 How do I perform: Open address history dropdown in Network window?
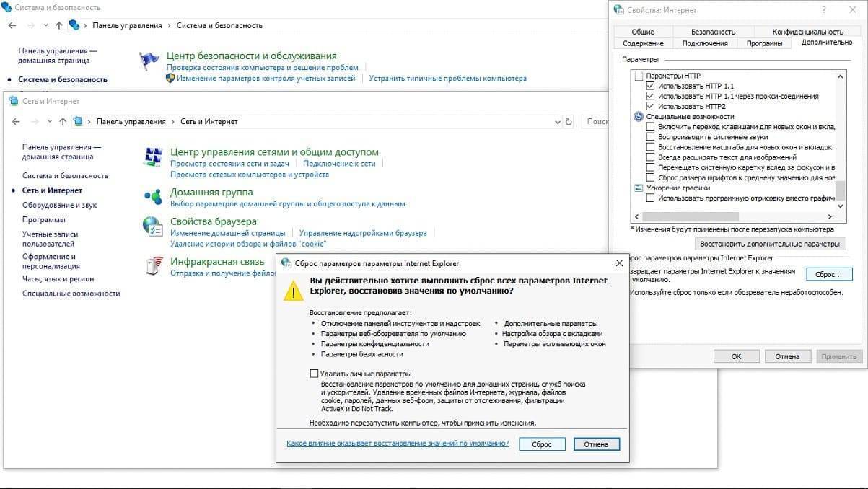coord(556,122)
